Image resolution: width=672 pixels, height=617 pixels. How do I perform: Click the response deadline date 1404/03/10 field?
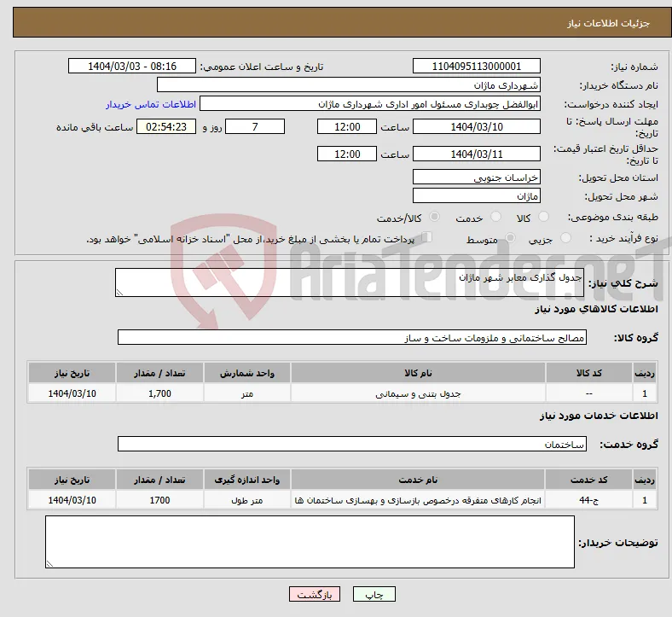click(477, 126)
